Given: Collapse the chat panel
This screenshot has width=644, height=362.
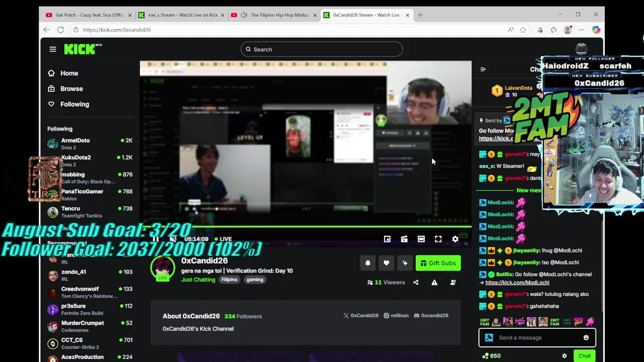Looking at the screenshot, I should coord(483,69).
